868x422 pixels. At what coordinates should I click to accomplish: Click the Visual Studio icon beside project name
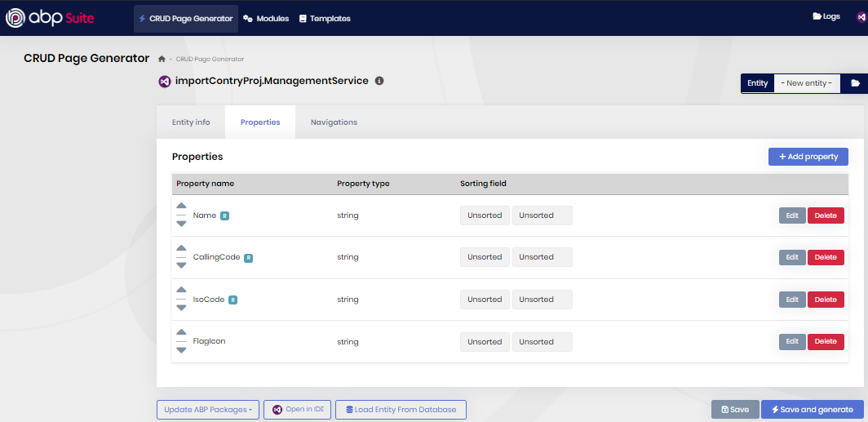click(x=164, y=82)
